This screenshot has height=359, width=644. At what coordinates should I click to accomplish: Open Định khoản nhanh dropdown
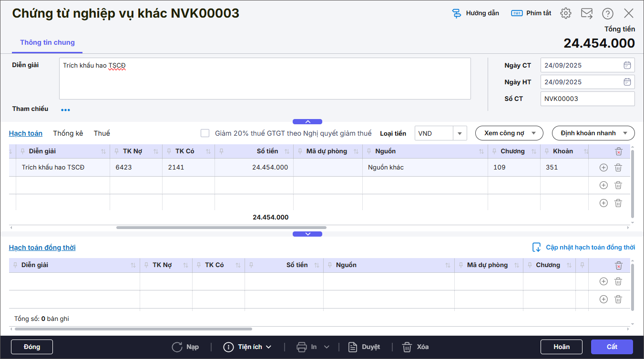click(x=593, y=133)
